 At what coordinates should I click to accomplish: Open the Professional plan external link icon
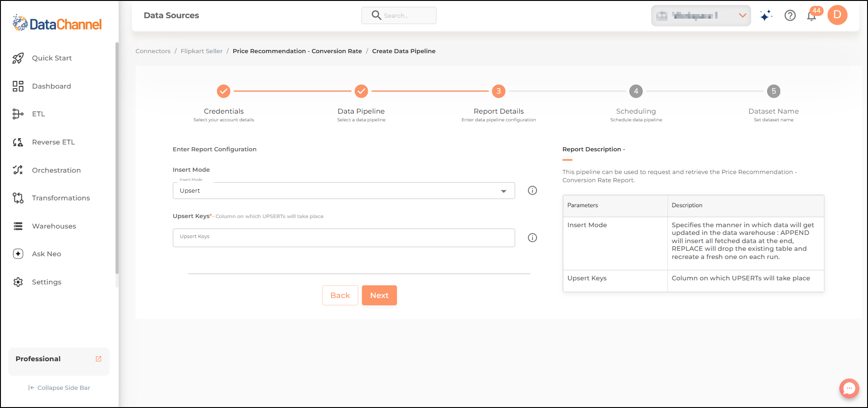99,359
